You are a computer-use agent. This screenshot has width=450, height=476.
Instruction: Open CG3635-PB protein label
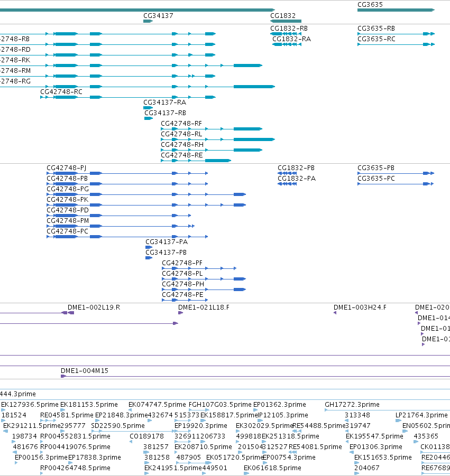(x=375, y=168)
